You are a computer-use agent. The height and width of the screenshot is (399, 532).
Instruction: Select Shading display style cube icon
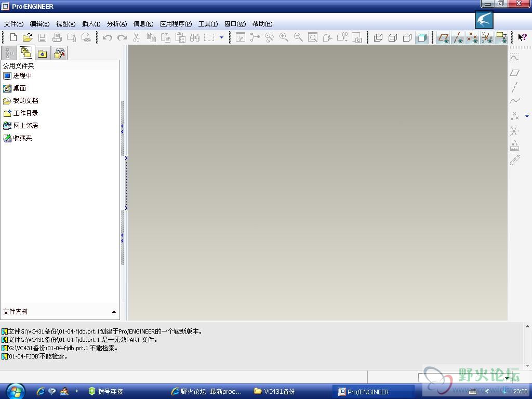point(422,37)
